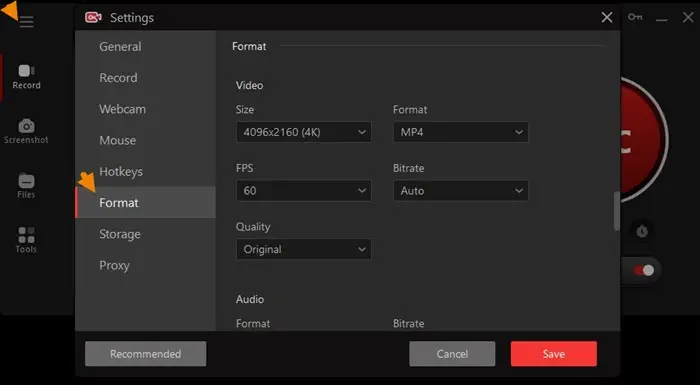Viewport: 700px width, 385px height.
Task: Expand the Quality Original dropdown
Action: 304,249
